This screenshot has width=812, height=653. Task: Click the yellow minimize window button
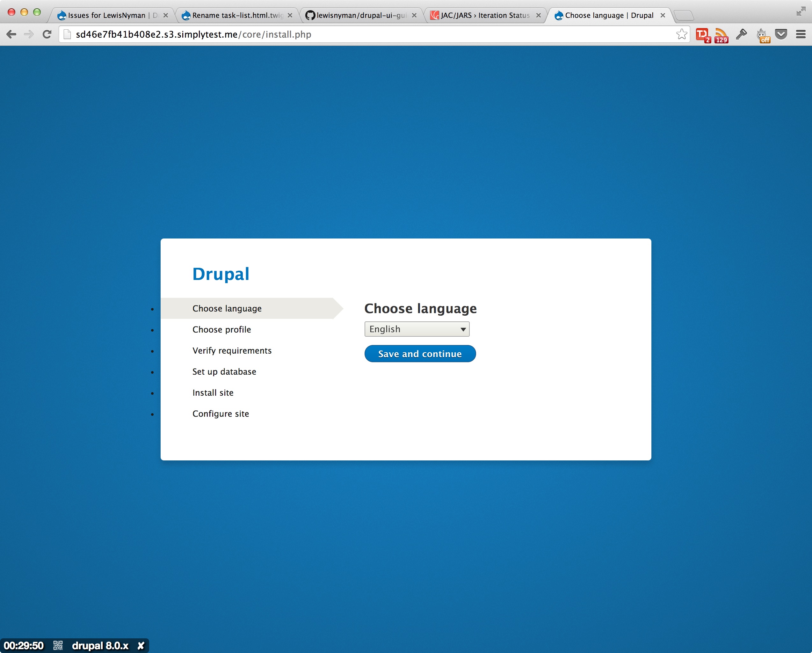point(24,12)
